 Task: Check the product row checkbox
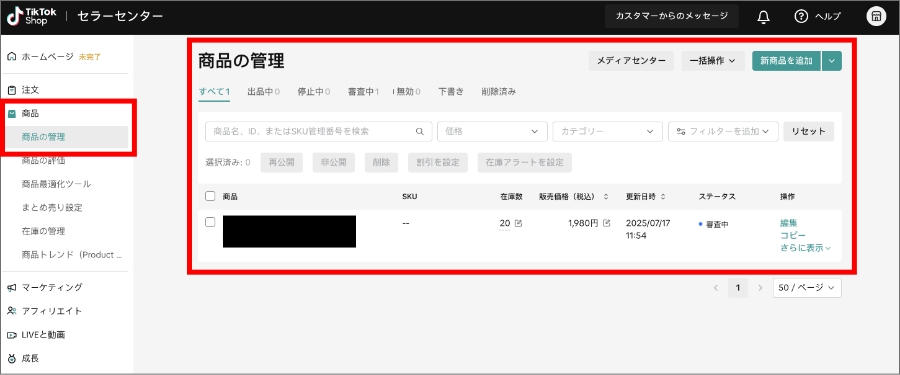(210, 222)
